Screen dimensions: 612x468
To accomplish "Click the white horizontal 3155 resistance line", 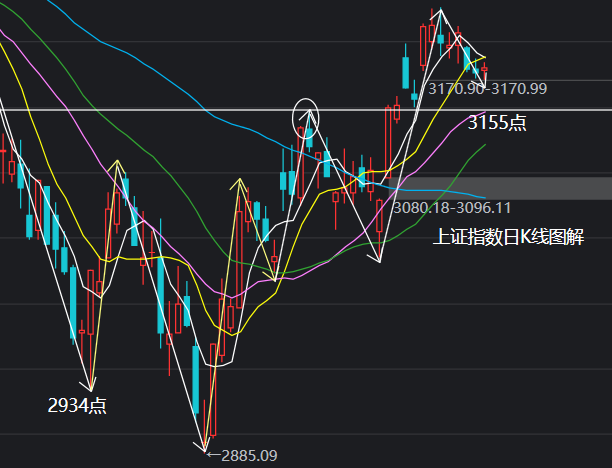I will [x=150, y=108].
